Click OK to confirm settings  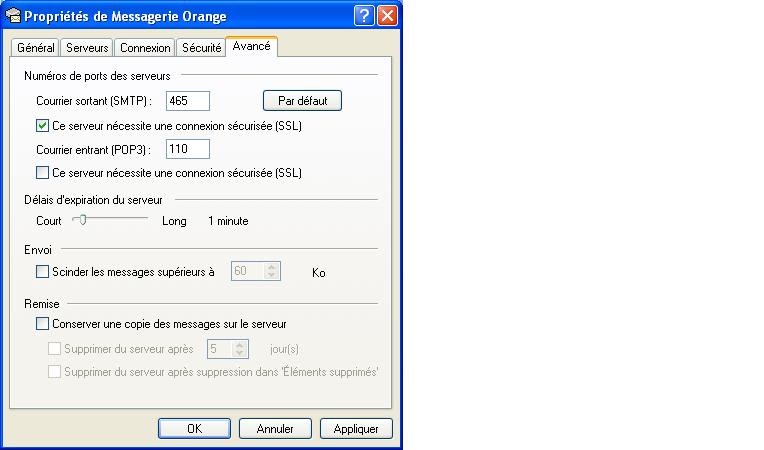(194, 429)
